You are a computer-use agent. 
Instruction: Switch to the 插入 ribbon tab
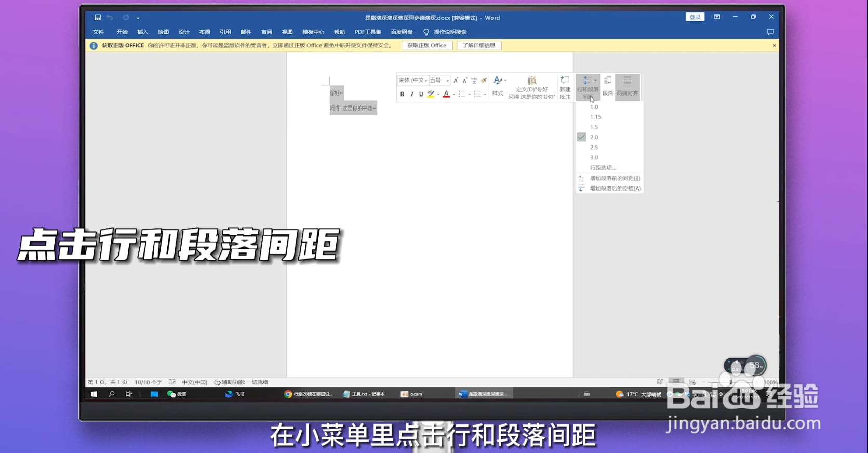142,32
